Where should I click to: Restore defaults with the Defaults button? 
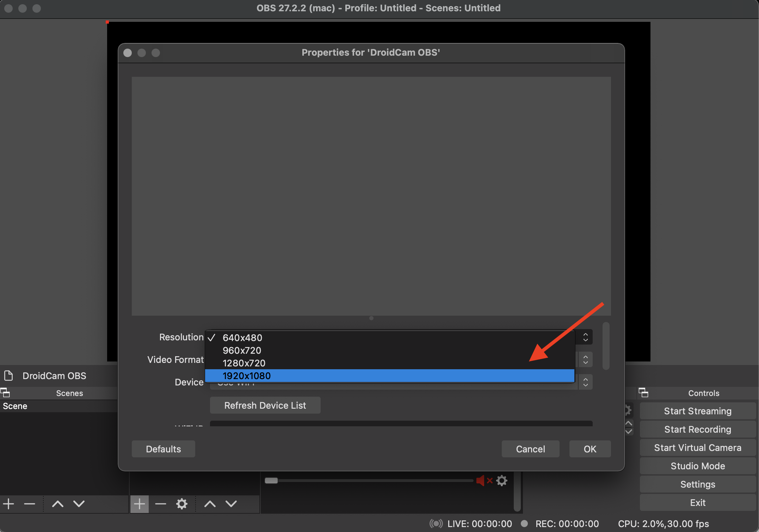[163, 449]
